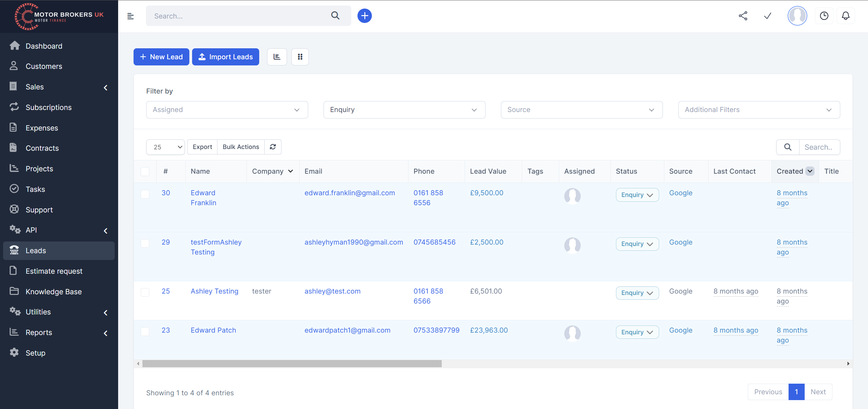Click the share icon in header
Image resolution: width=868 pixels, height=409 pixels.
click(x=743, y=16)
